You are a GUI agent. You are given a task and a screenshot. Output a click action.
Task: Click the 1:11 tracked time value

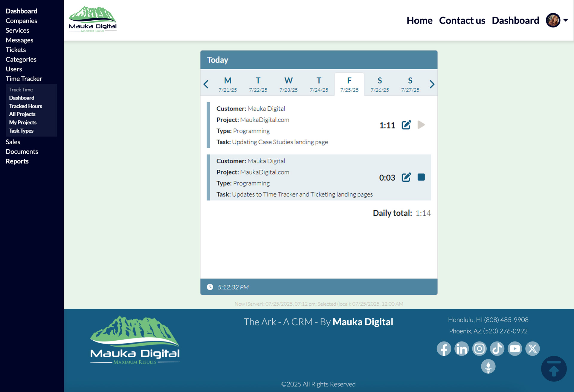click(387, 125)
